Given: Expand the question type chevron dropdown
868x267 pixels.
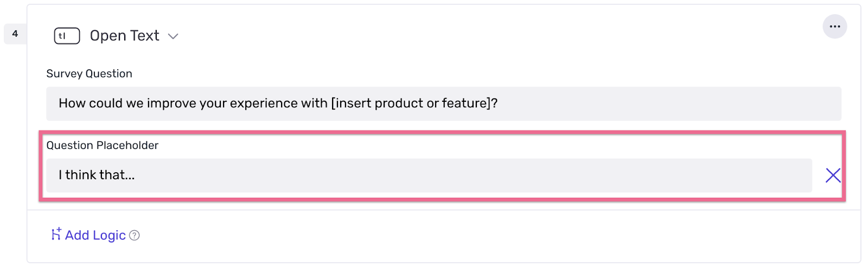Looking at the screenshot, I should (173, 36).
